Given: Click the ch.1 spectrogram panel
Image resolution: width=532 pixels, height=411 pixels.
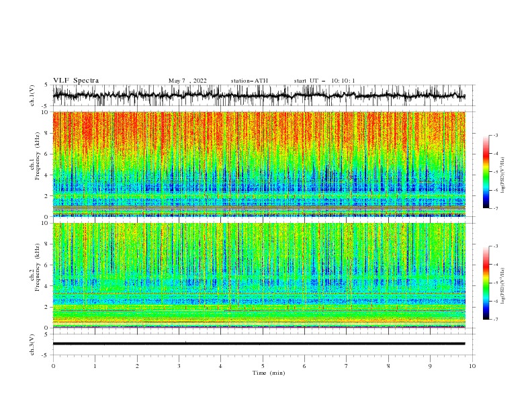Looking at the screenshot, I should (259, 164).
